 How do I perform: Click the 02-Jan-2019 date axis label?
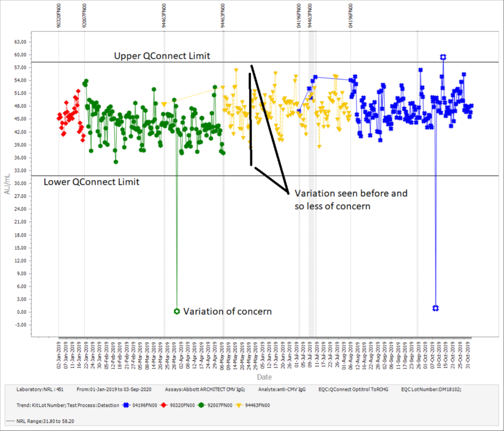pos(59,354)
